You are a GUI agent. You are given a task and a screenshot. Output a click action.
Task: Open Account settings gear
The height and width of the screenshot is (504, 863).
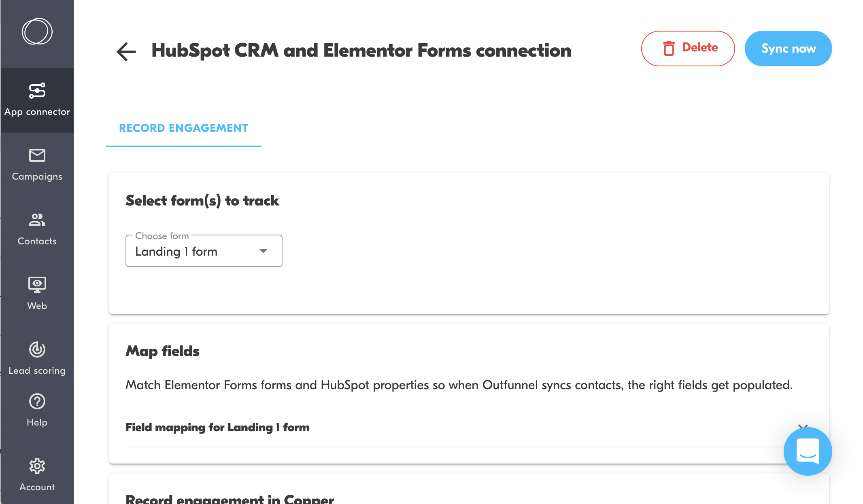(x=37, y=475)
